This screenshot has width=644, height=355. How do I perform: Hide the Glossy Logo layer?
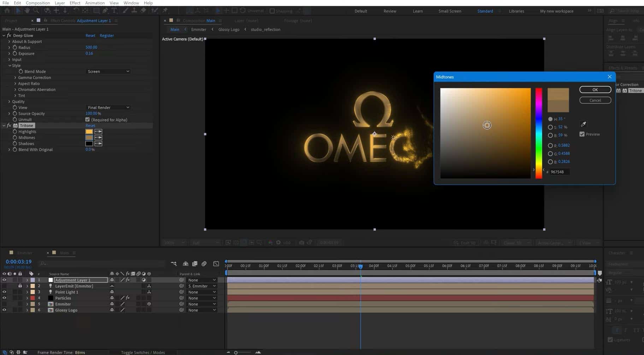coord(4,310)
